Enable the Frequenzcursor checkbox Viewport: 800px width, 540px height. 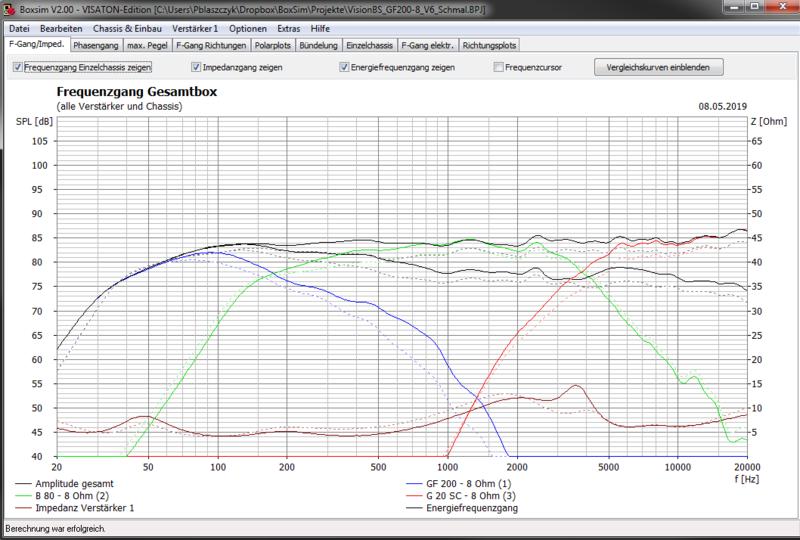click(499, 68)
